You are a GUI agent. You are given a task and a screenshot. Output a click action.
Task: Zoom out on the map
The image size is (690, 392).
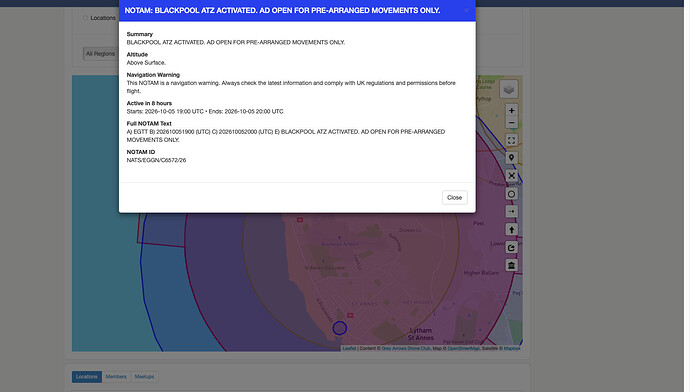[x=511, y=123]
